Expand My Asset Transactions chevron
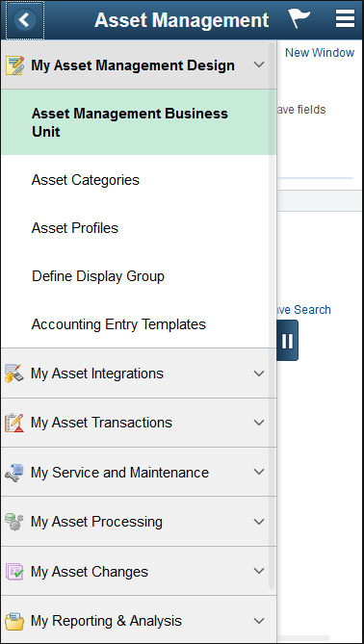The height and width of the screenshot is (644, 364). coord(259,423)
